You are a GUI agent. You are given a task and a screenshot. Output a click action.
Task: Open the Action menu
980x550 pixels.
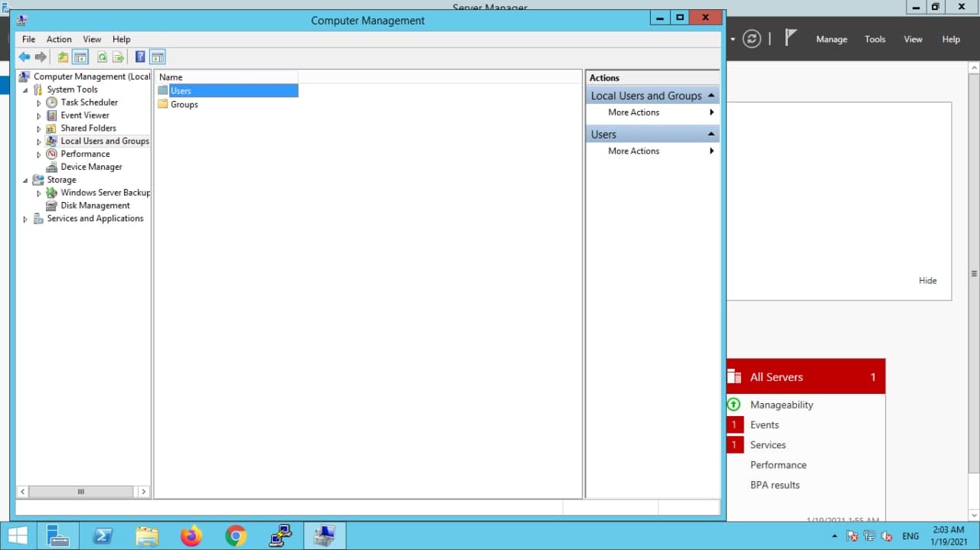[59, 39]
